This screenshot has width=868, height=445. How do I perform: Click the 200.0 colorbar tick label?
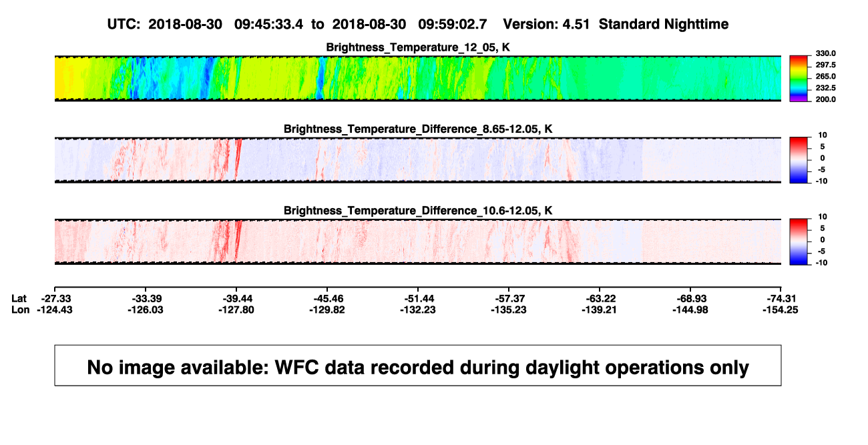[825, 99]
